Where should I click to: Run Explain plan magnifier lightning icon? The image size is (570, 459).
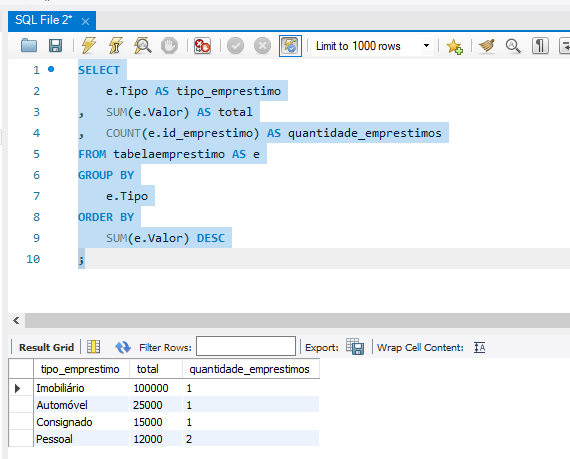click(x=142, y=46)
